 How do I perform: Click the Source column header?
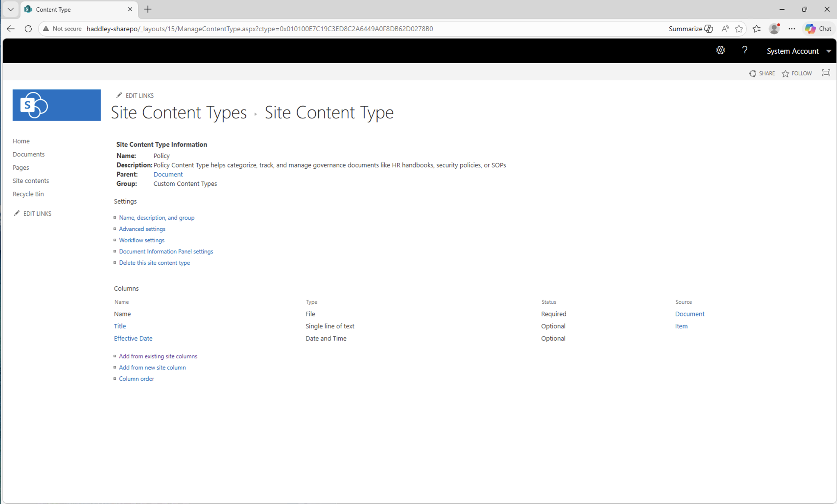(684, 302)
